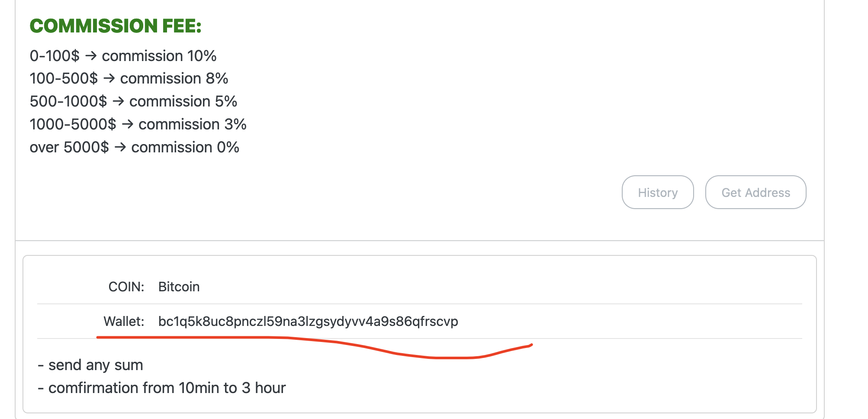The width and height of the screenshot is (868, 419).
Task: Click the arrow in the 500-1000$ row
Action: pyautogui.click(x=118, y=101)
